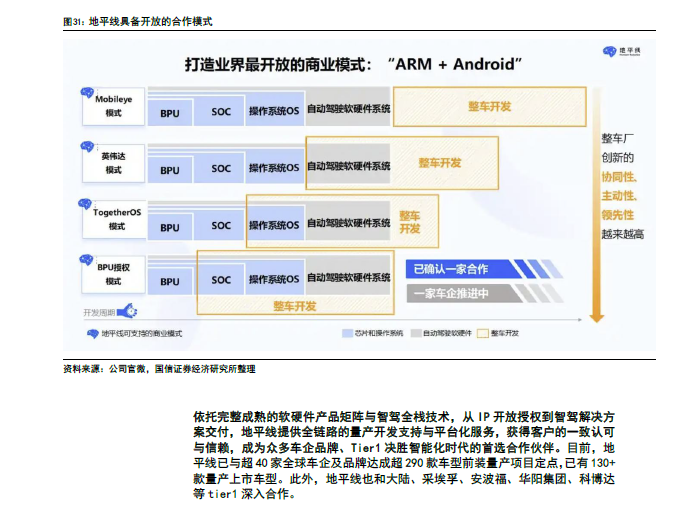674x508 pixels.
Task: Click 自动驾驶软硬件系统 in the 英伟达 row
Action: pos(348,165)
